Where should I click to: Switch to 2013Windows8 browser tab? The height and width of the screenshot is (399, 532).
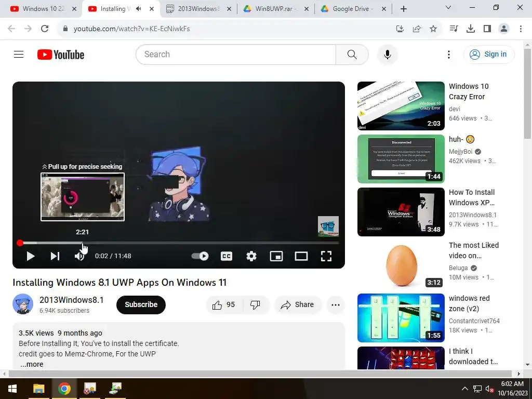pos(198,9)
